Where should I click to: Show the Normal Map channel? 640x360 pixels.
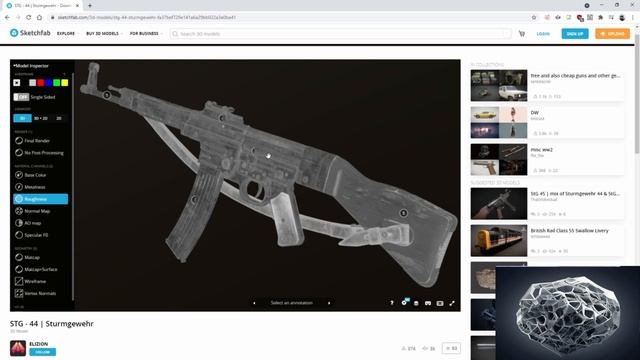tap(33, 211)
